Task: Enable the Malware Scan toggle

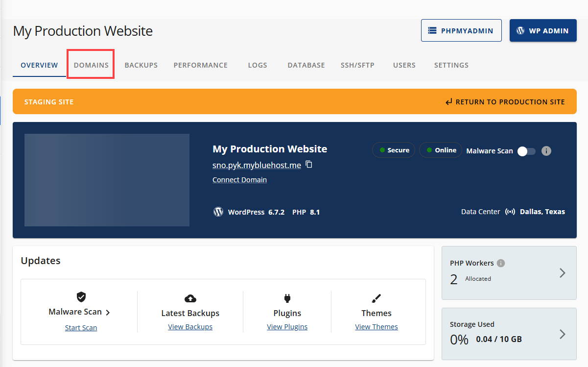Action: 526,151
